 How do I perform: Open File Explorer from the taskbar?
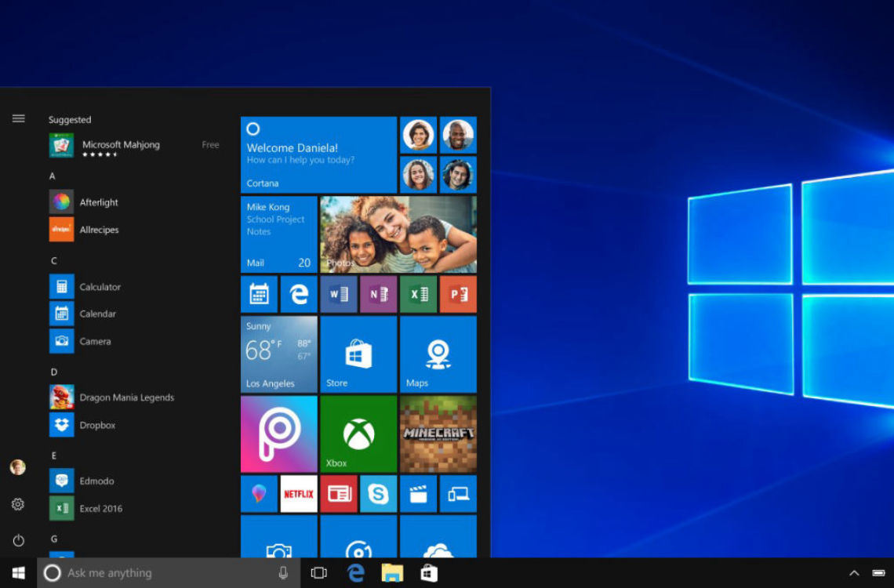392,573
